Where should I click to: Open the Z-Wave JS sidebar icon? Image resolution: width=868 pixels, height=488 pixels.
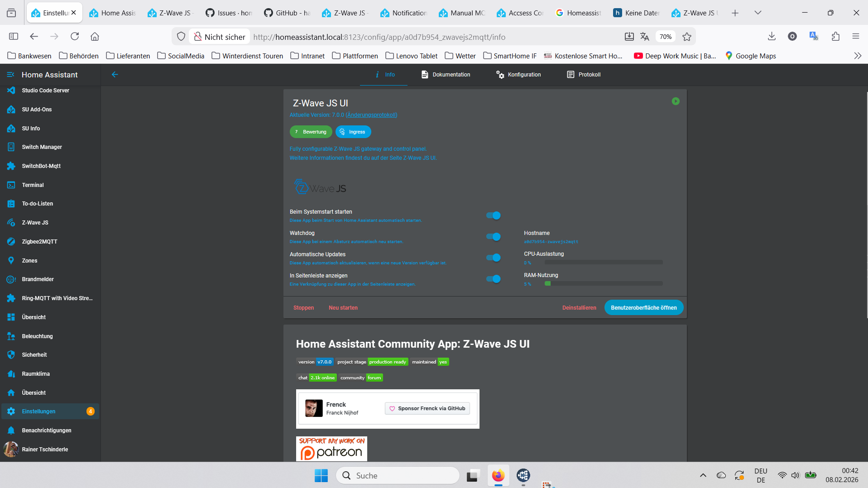[x=11, y=223]
